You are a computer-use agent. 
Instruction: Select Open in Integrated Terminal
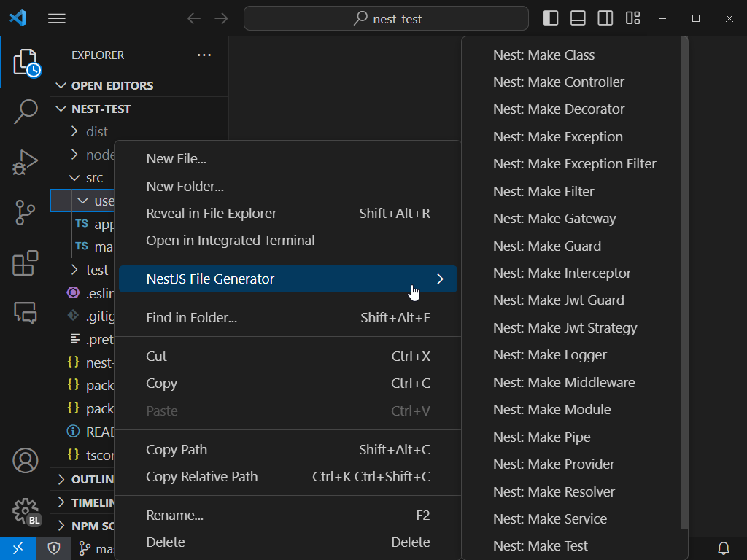tap(287, 241)
